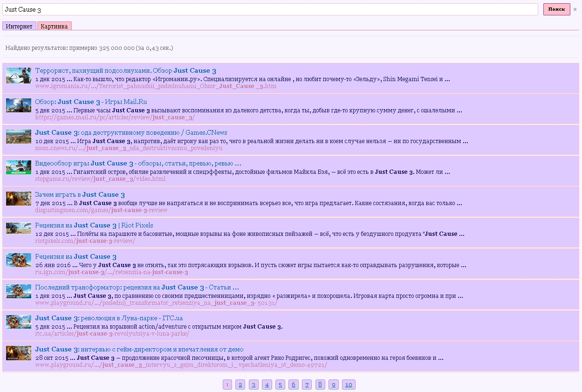This screenshot has height=392, width=582.
Task: Clear the search with the x icon
Action: point(575,9)
